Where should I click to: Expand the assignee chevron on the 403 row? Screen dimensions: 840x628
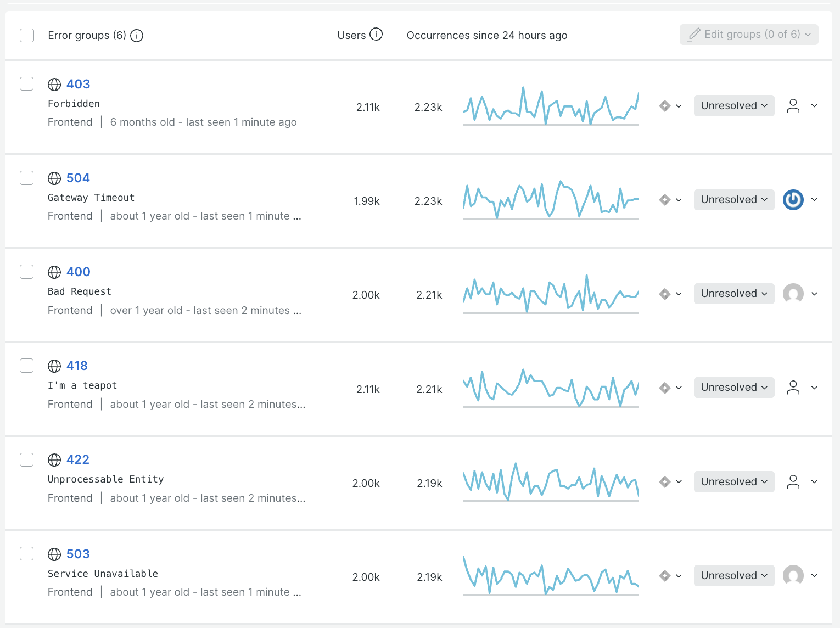coord(815,106)
